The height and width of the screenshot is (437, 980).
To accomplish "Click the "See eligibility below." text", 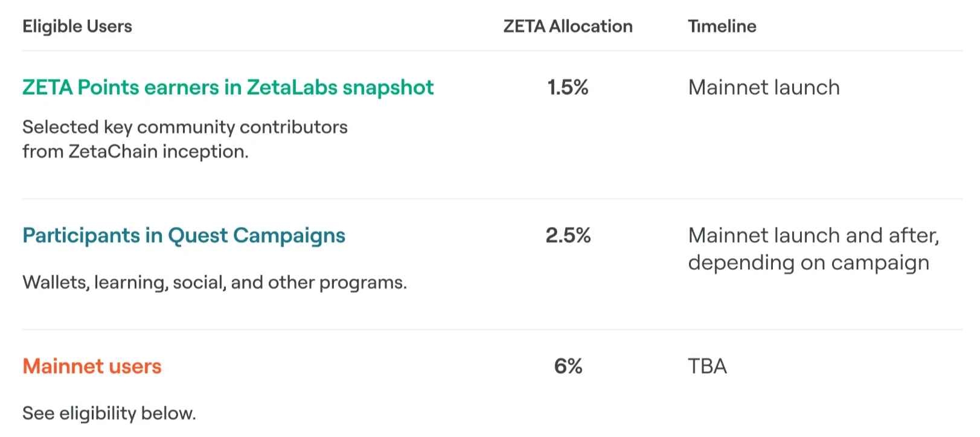I will click(109, 413).
